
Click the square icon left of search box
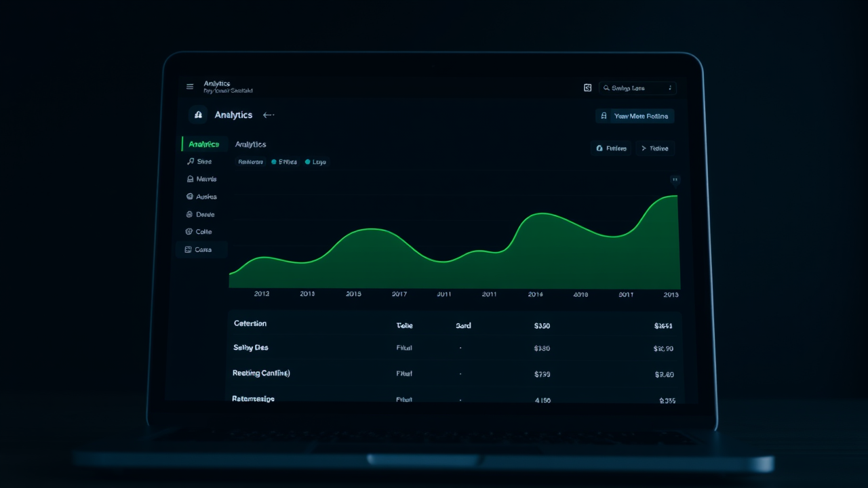coord(588,87)
